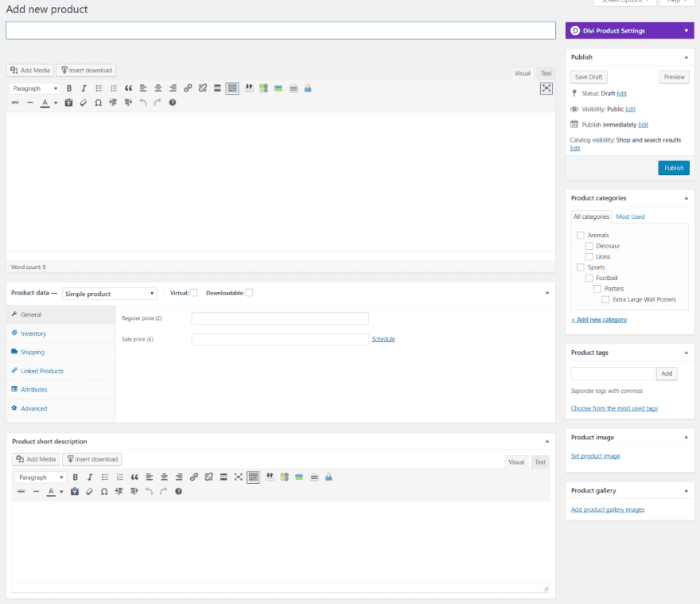Tick the Downloadable checkbox
Screen dimensions: 700x604
point(249,293)
